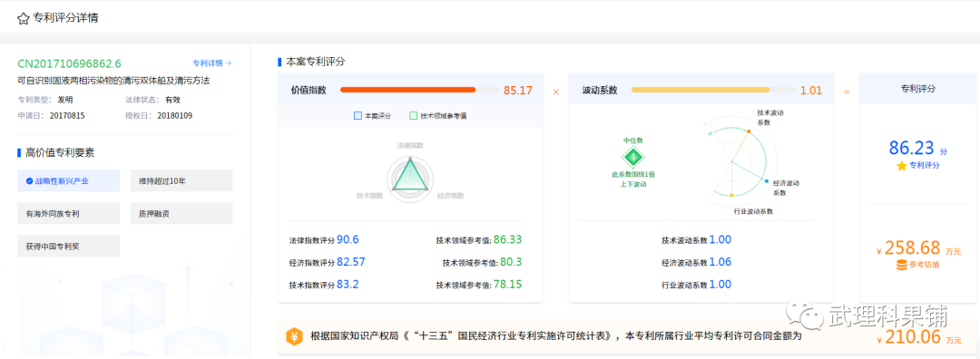Click the green triangle radar chart

[x=410, y=176]
